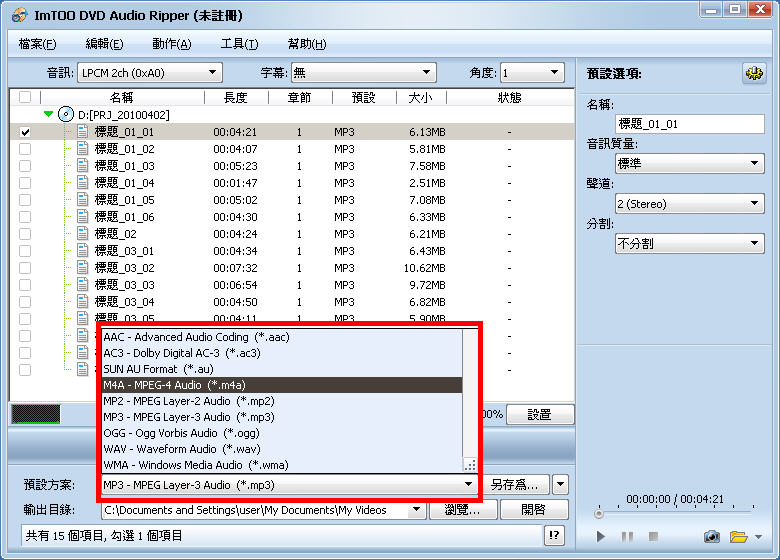Click the gear icon beside 預設選項

tap(753, 74)
